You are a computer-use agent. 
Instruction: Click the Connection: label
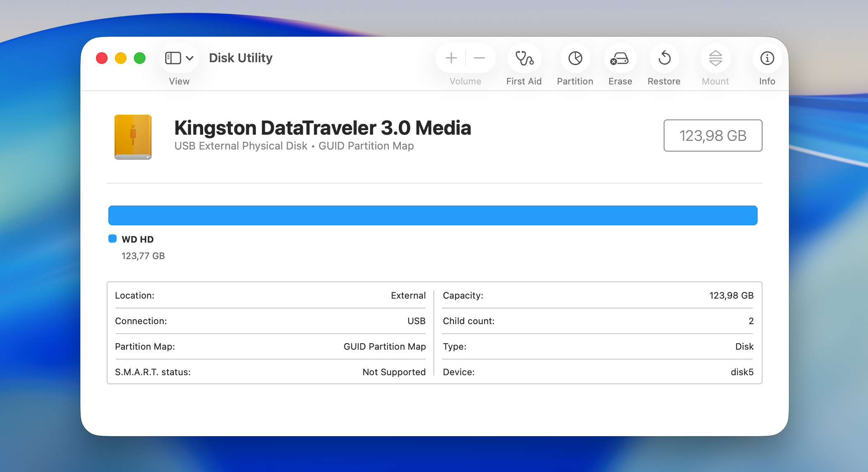pos(141,321)
